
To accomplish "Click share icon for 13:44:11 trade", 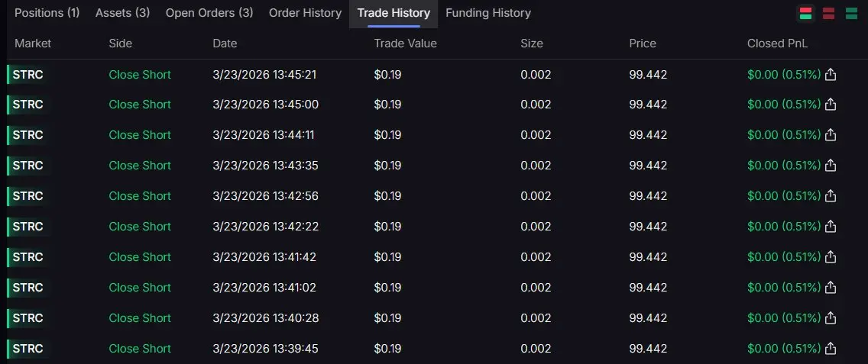I will click(x=831, y=135).
